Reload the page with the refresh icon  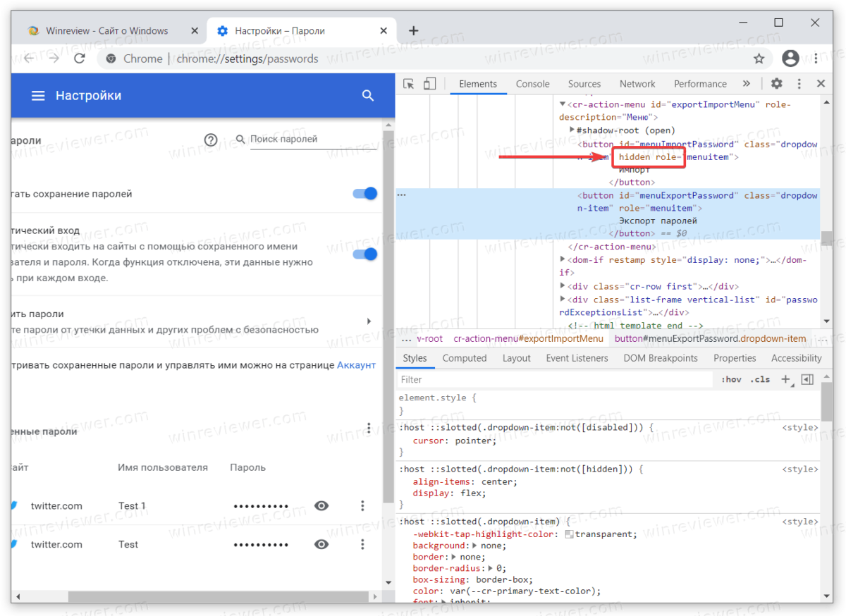80,58
